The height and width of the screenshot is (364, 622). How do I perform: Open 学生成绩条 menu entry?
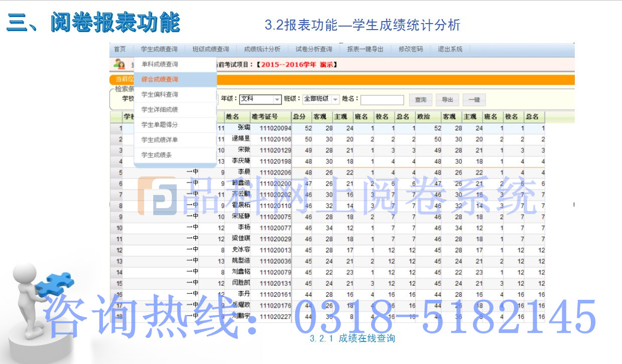point(157,155)
